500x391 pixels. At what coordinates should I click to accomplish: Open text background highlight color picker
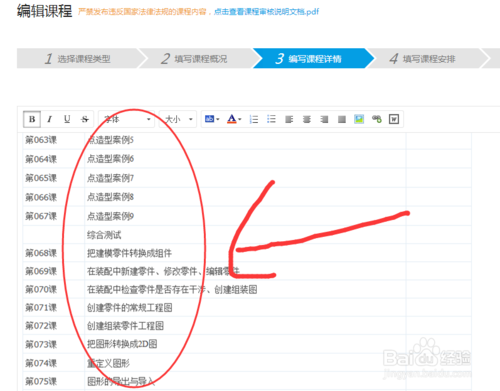(212, 119)
